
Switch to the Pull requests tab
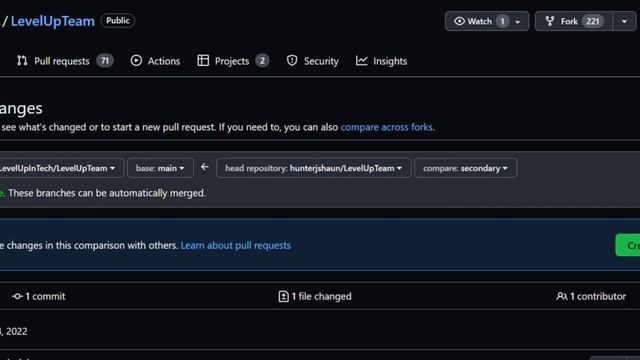click(65, 61)
